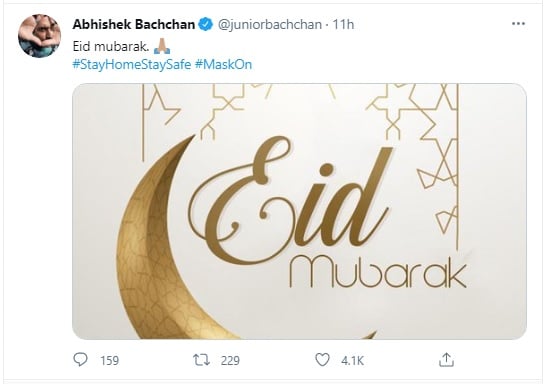Open the three-dot more options menu
Viewport: 547px width, 384px height.
point(518,24)
